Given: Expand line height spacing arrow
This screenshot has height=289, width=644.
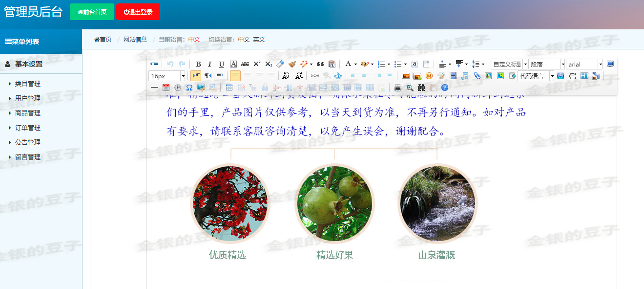Looking at the screenshot, I should click(483, 64).
